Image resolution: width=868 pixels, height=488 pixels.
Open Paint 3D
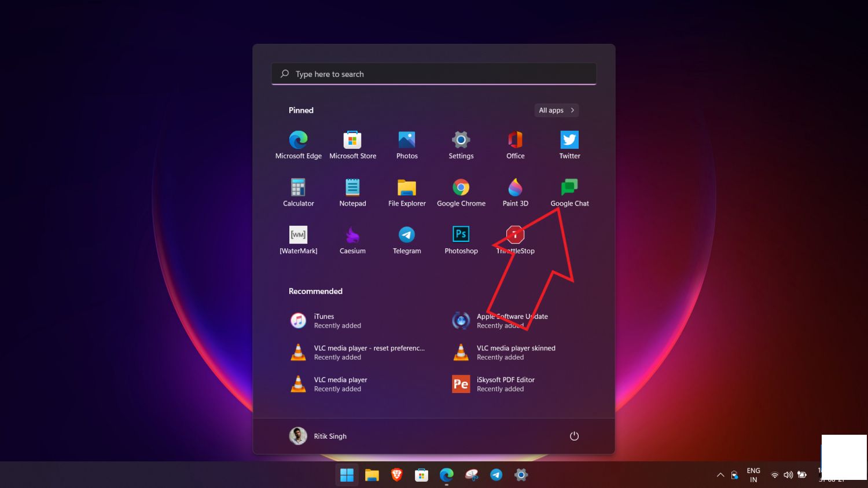(516, 193)
